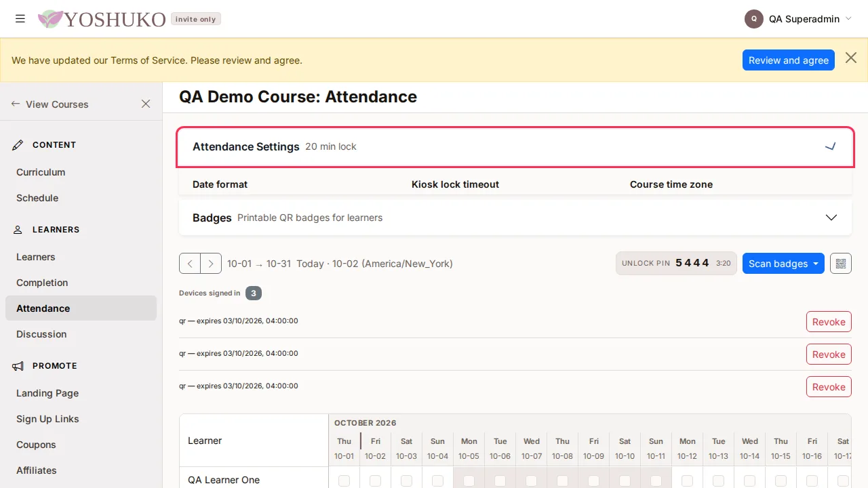Screen dimensions: 868x488
Task: Close the course sidebar panel
Action: pyautogui.click(x=146, y=104)
